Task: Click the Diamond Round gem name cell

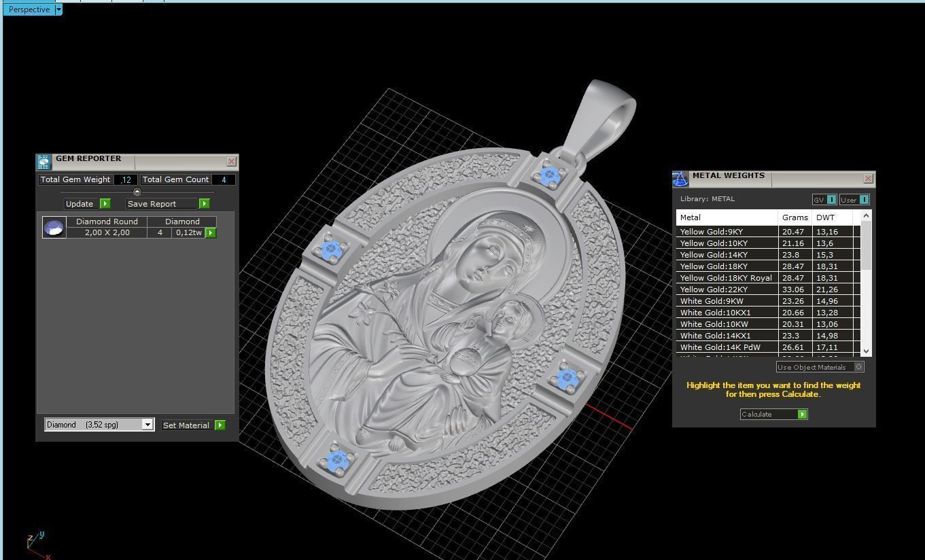Action: (107, 222)
